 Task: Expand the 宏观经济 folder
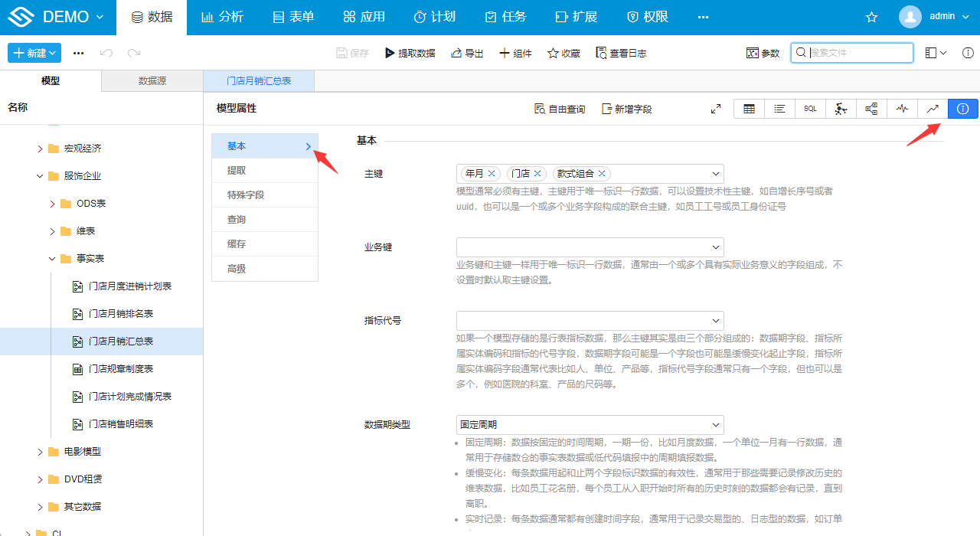[41, 149]
